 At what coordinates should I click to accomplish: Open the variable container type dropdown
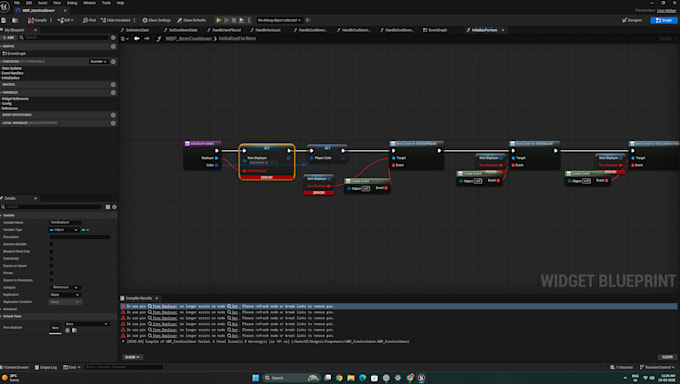pyautogui.click(x=85, y=230)
